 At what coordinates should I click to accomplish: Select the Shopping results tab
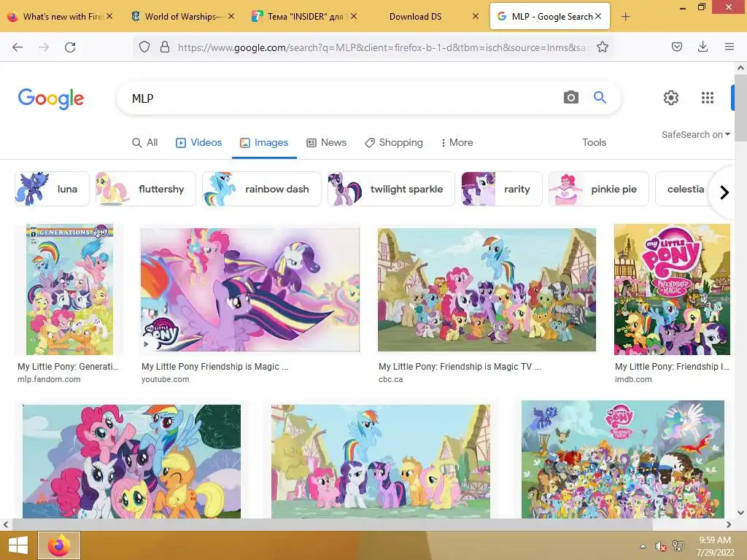[393, 142]
